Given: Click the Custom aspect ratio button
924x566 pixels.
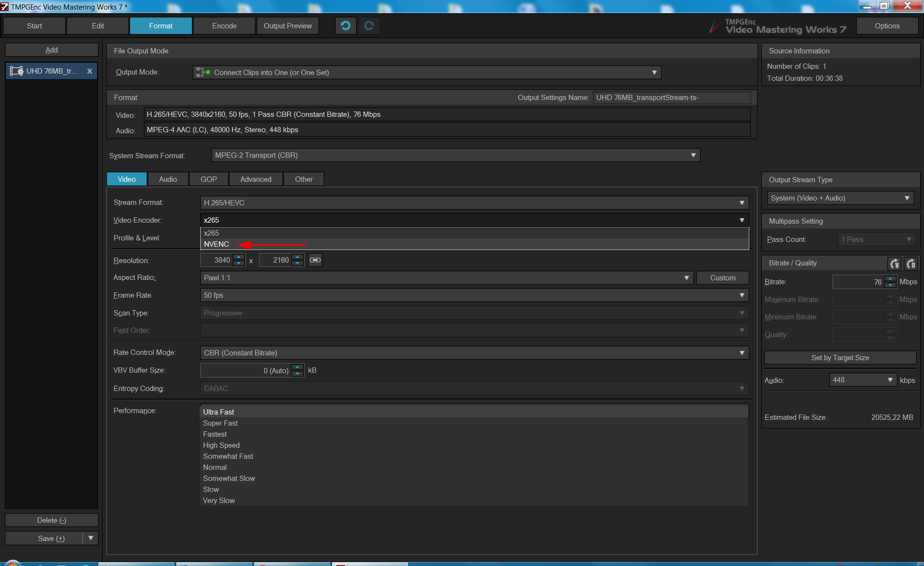Looking at the screenshot, I should click(722, 278).
